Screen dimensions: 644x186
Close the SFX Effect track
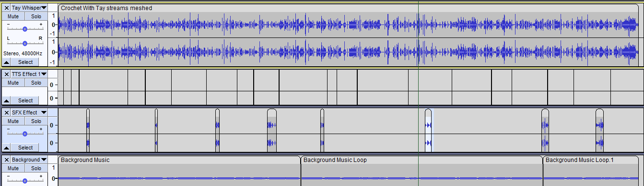point(6,112)
